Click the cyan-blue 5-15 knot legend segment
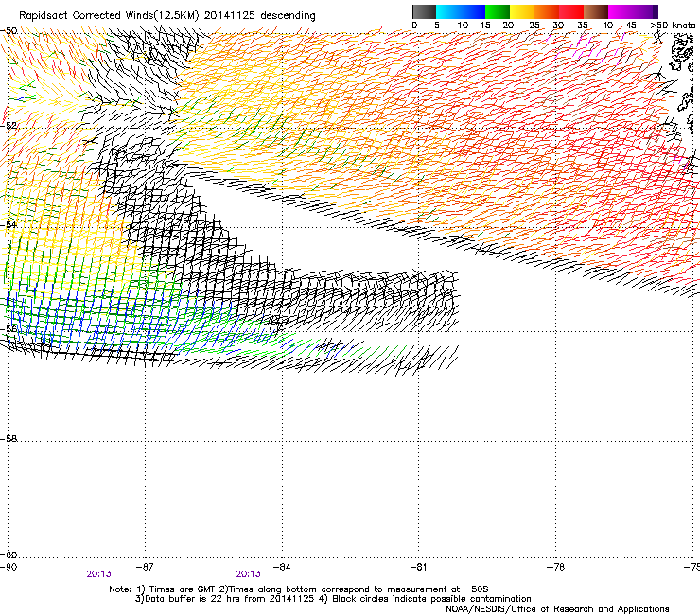Viewport: 700px width, 615px height. [461, 11]
